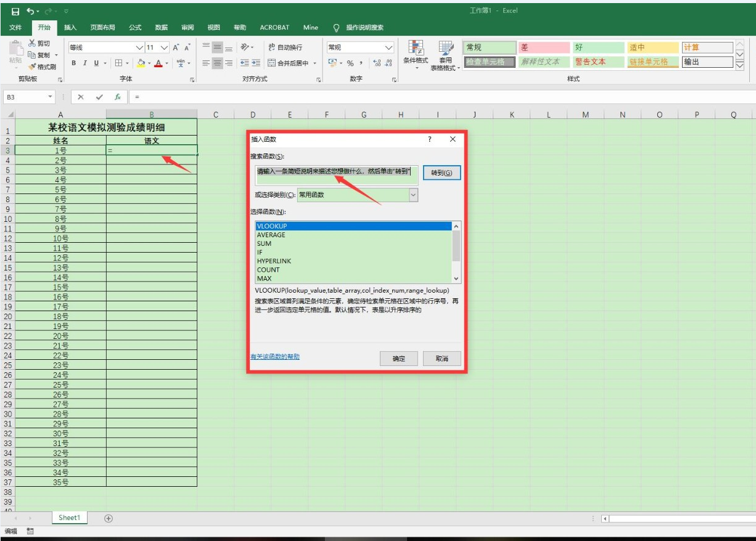
Task: Apply the 差 bad cell style
Action: click(544, 47)
